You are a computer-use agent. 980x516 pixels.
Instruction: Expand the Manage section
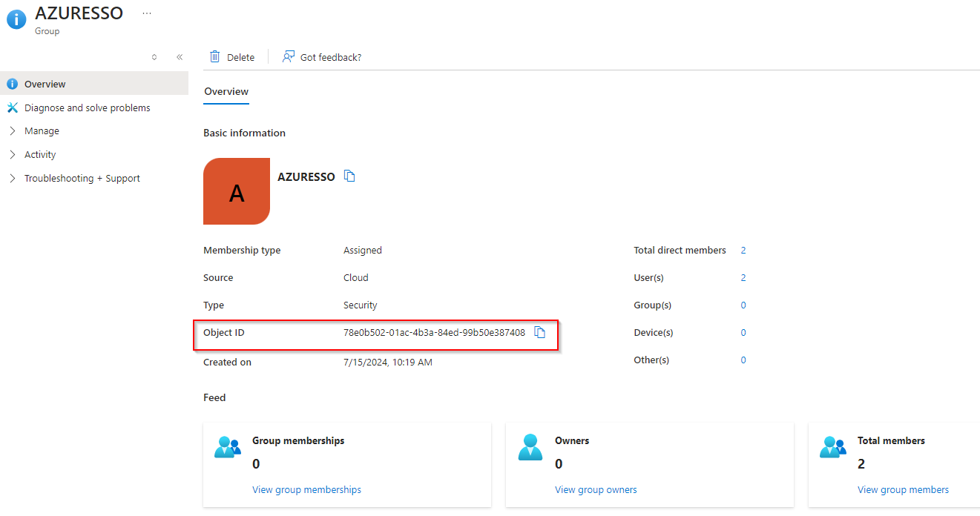[13, 131]
